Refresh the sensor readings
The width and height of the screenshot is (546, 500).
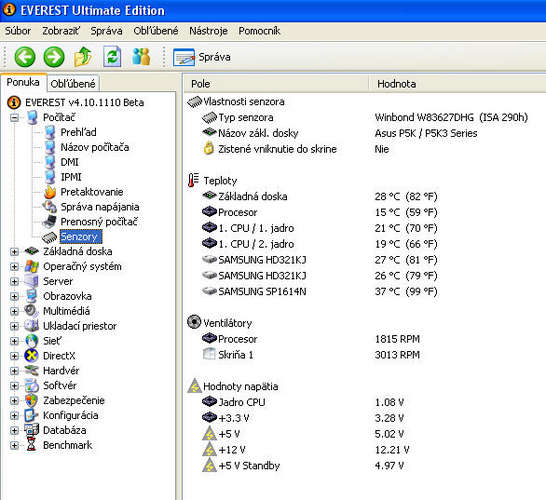point(112,57)
